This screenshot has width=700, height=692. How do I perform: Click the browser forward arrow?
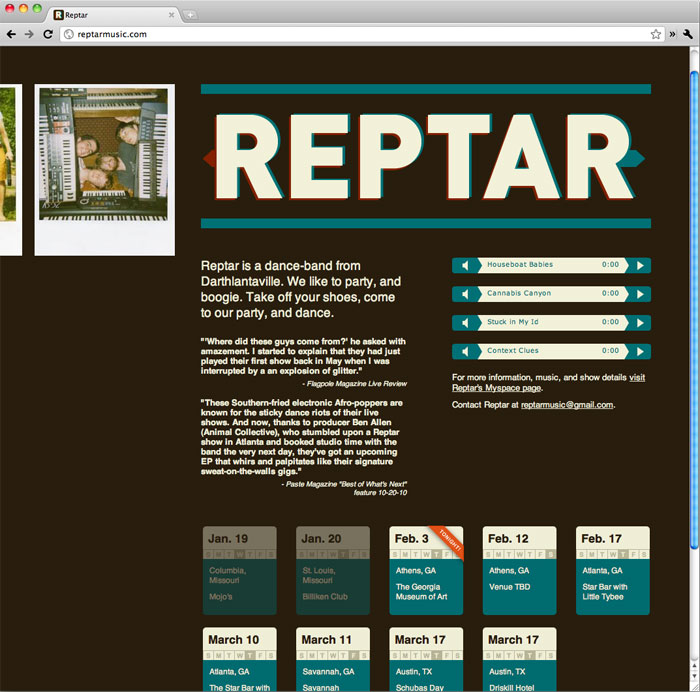click(29, 34)
